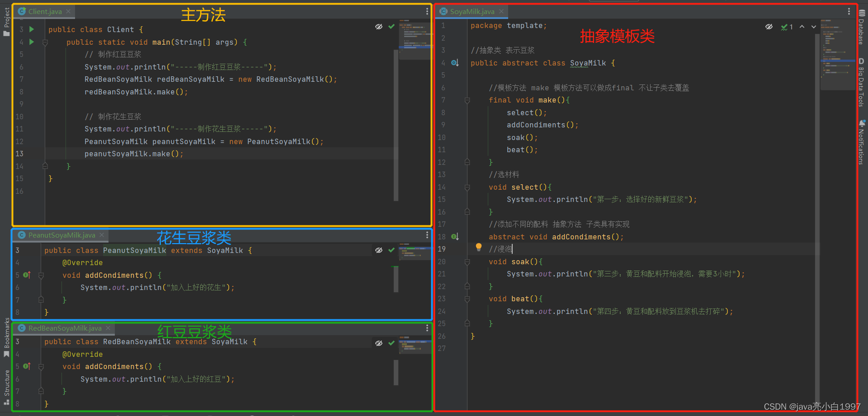Click @Override annotation in PeanutSoyaMilk.java
The width and height of the screenshot is (868, 416).
[82, 263]
